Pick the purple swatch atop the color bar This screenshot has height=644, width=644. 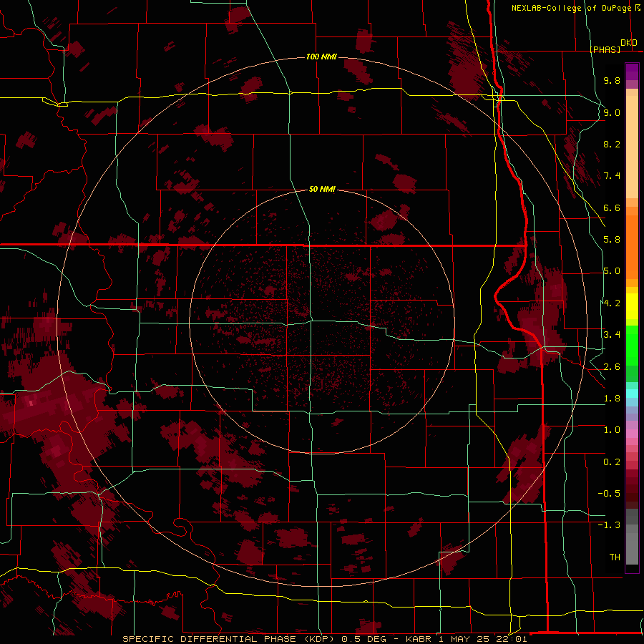coord(632,72)
